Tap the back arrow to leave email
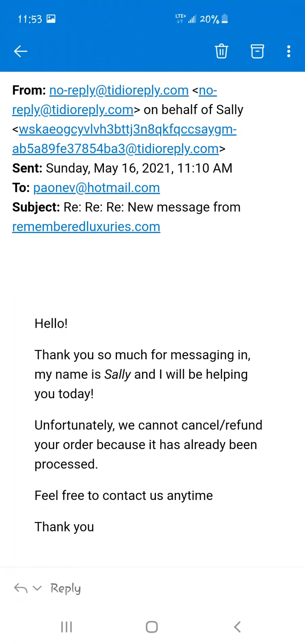 pyautogui.click(x=21, y=51)
